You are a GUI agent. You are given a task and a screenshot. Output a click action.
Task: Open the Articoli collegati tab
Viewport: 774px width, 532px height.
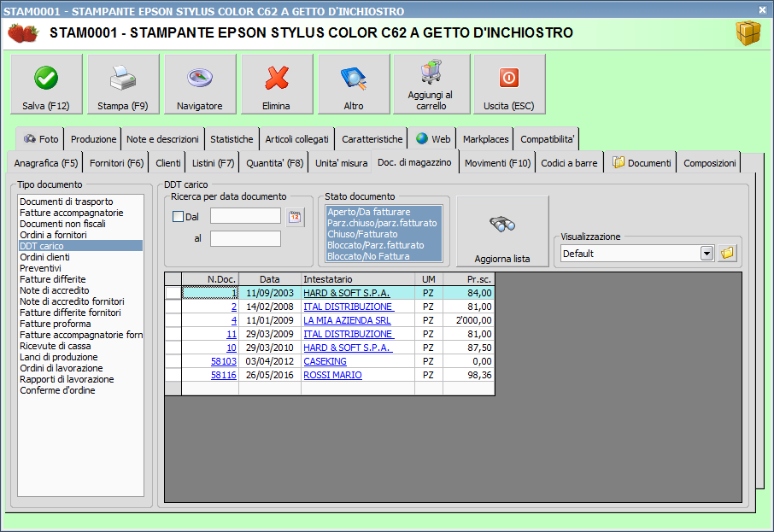(x=296, y=139)
